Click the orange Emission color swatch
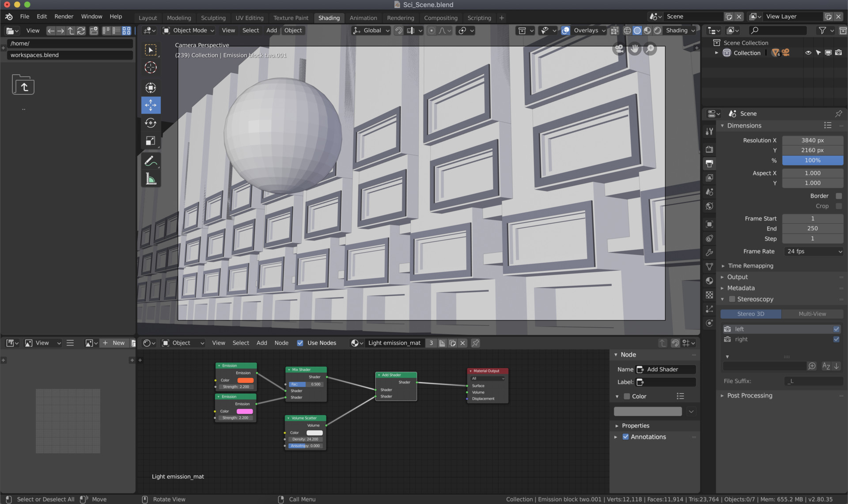 point(245,380)
